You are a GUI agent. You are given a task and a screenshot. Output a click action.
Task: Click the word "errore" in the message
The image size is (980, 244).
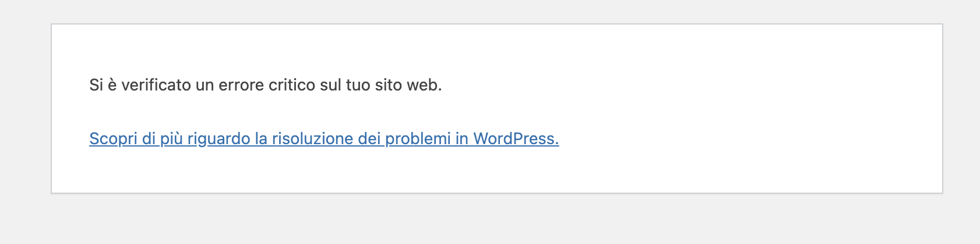[x=241, y=85]
